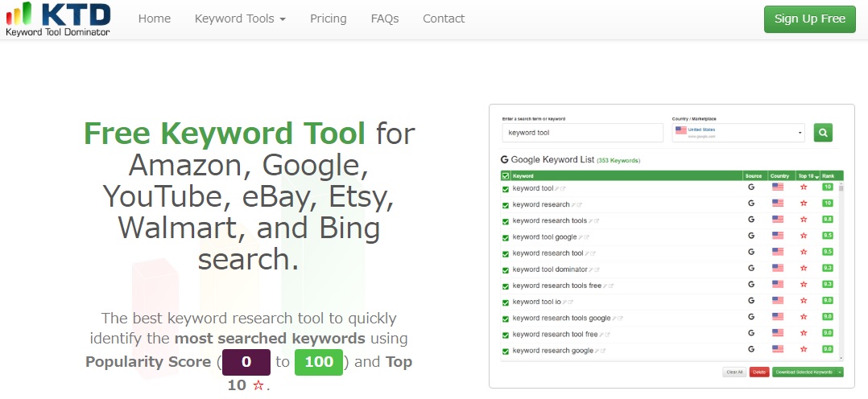Click the keyword list vertical scrollbar
Image resolution: width=868 pixels, height=399 pixels.
tap(841, 271)
